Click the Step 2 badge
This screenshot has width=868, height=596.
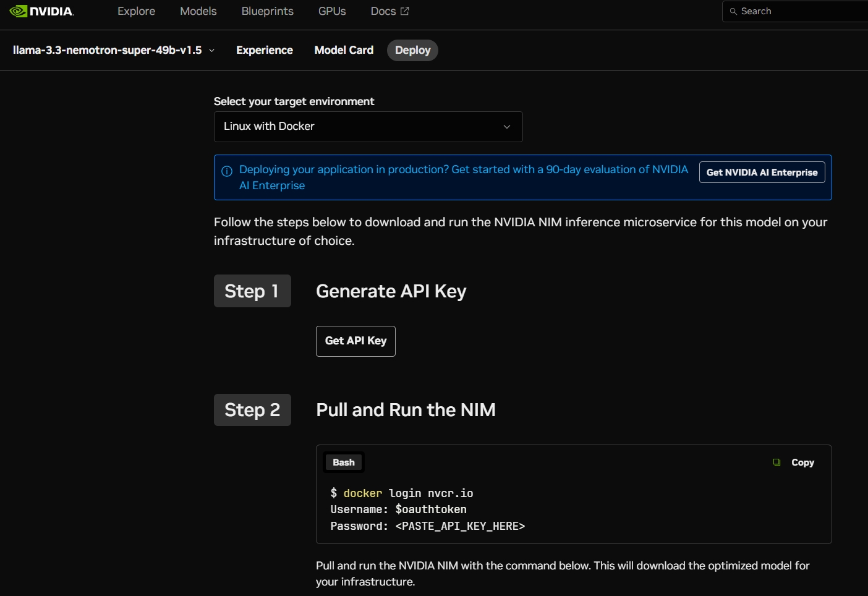coord(252,410)
